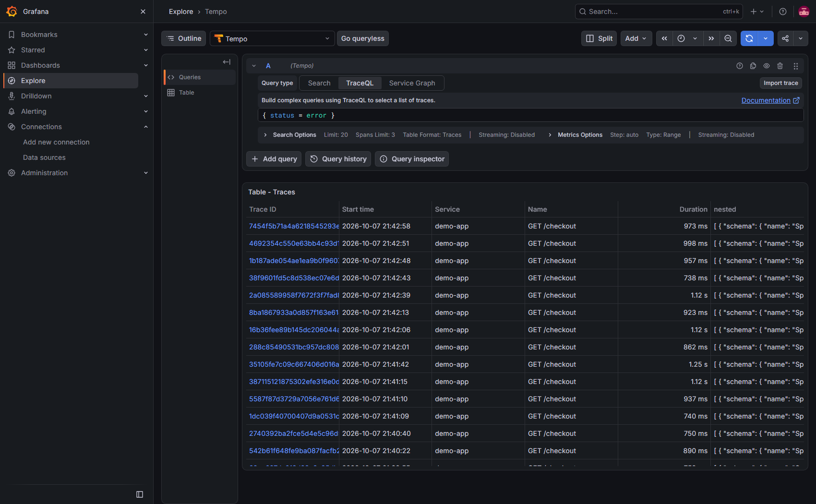Click Import trace button
816x504 pixels.
pyautogui.click(x=781, y=83)
